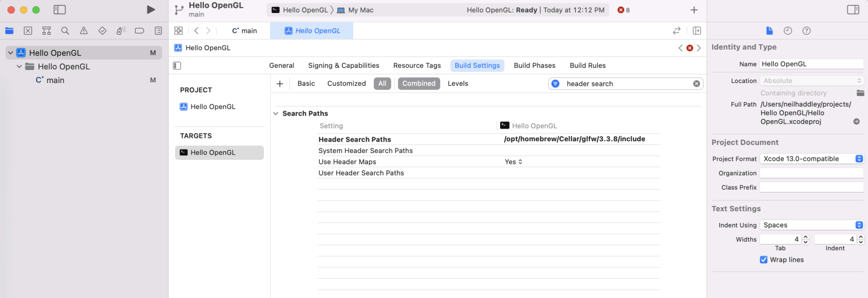Toggle the right inspector panel

pyautogui.click(x=853, y=10)
